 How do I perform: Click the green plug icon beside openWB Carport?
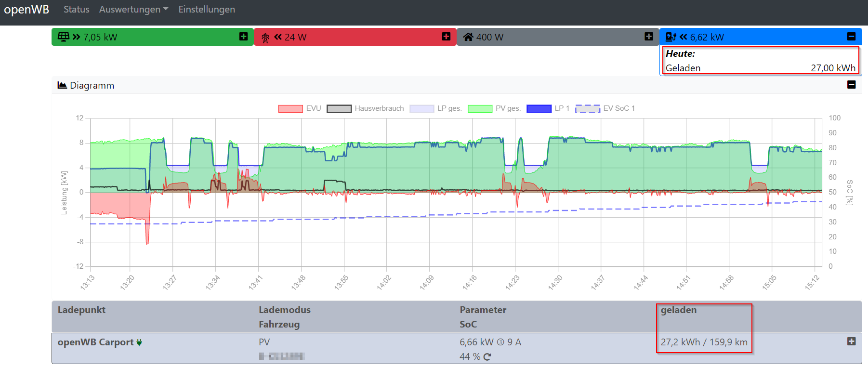pyautogui.click(x=139, y=342)
